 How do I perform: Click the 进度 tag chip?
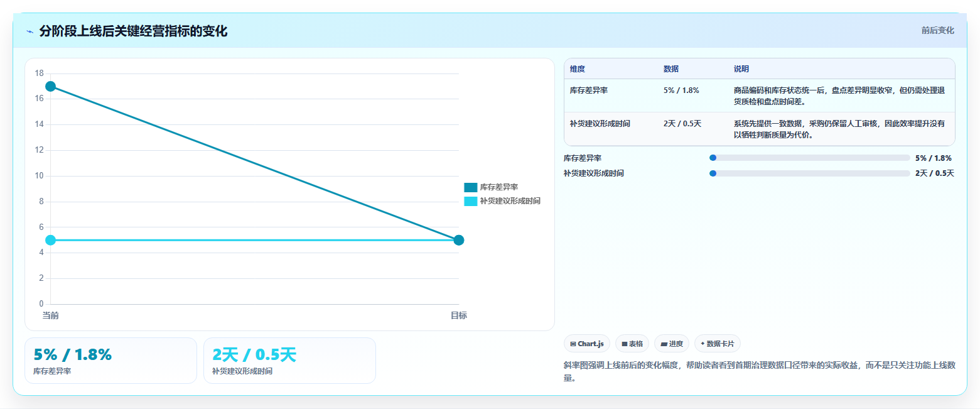[x=672, y=344]
